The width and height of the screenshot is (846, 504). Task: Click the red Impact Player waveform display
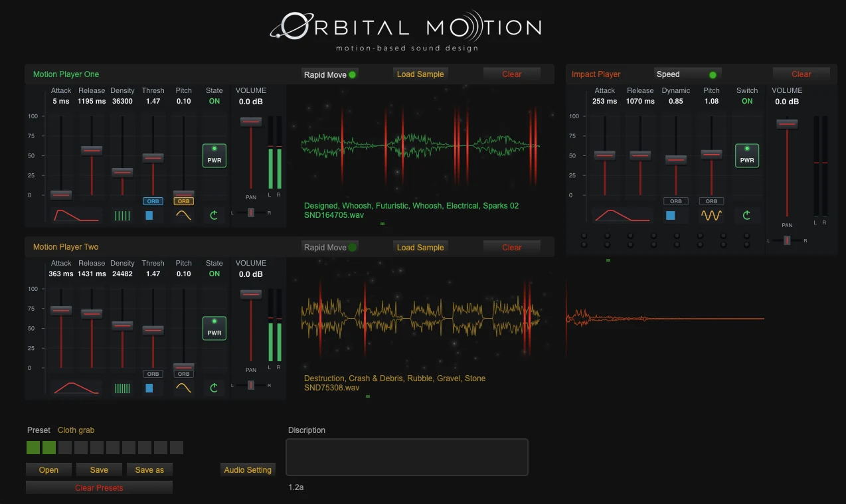click(x=665, y=319)
